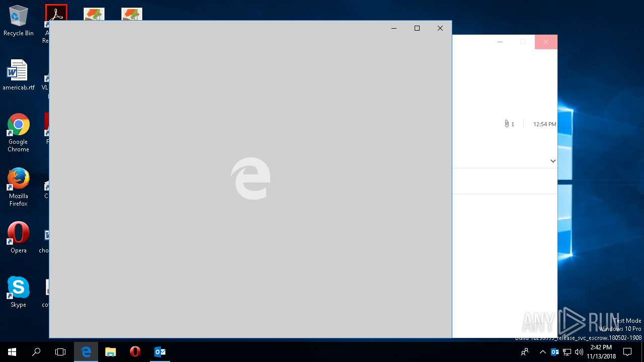The image size is (644, 362).
Task: Open network status tray icon
Action: click(567, 352)
